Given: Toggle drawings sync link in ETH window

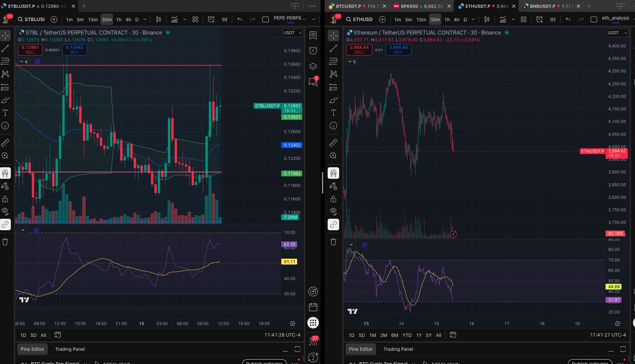Looking at the screenshot, I should (333, 224).
